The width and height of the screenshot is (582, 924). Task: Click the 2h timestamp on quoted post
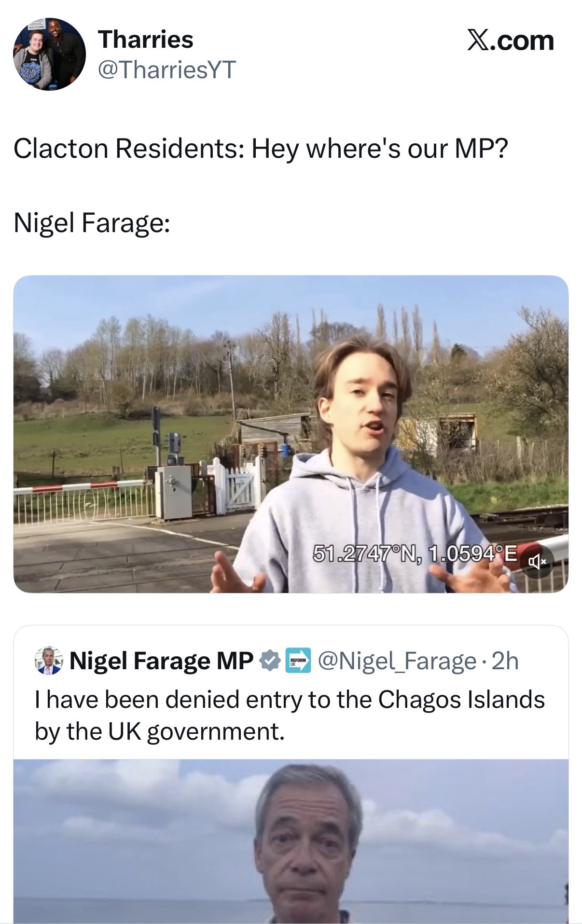click(x=505, y=661)
